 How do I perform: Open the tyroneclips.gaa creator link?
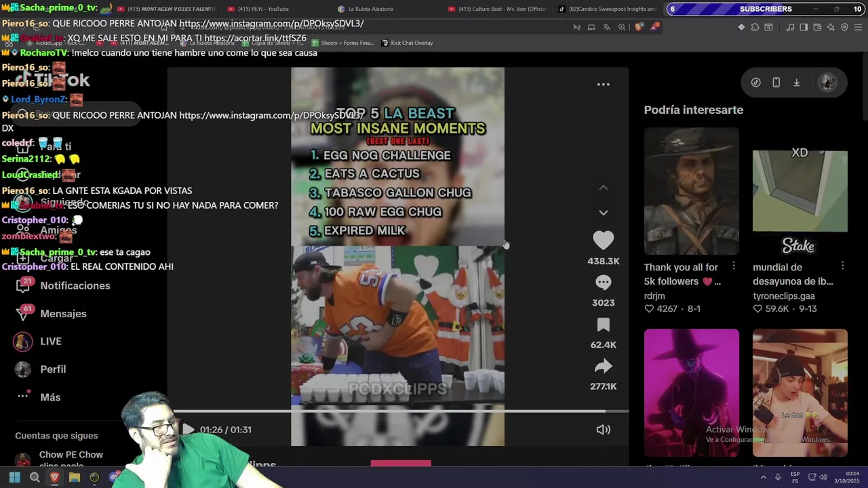[x=784, y=296]
